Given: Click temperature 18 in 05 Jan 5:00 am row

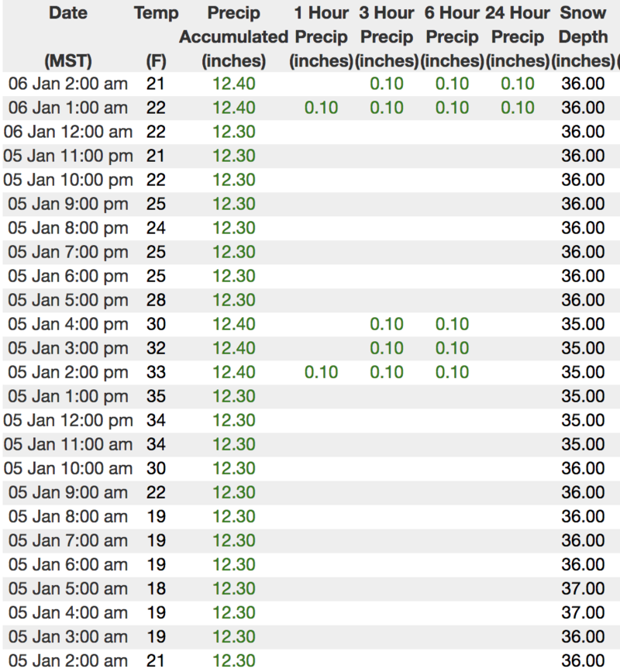Looking at the screenshot, I should (x=156, y=588).
